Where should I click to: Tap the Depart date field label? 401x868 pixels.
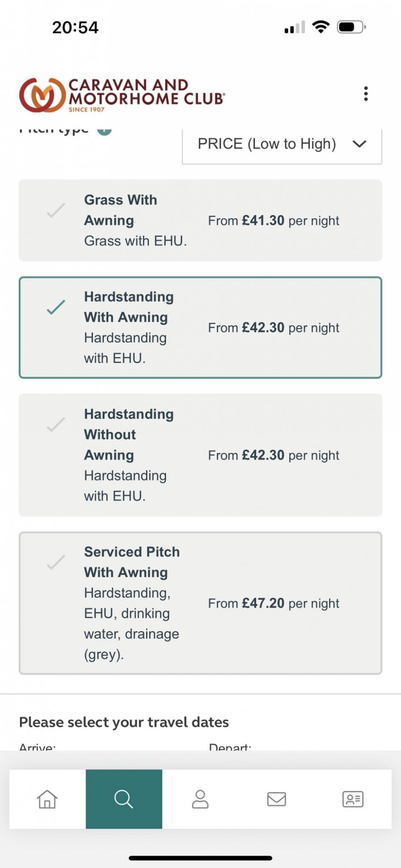click(x=230, y=747)
